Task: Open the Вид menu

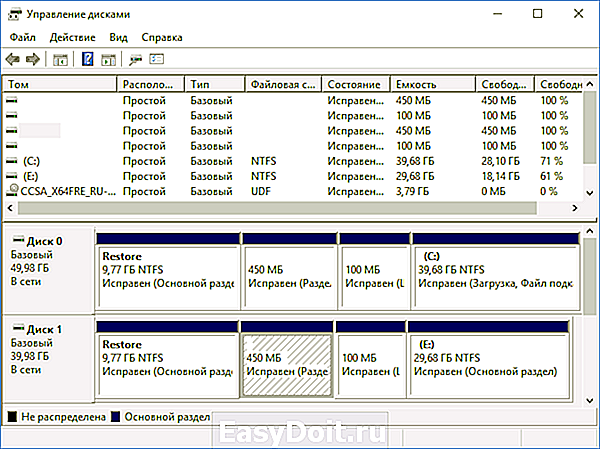Action: point(118,38)
